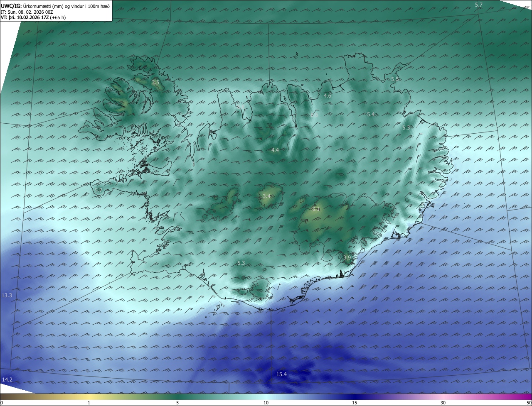
Task: Click the '1' tick on the color scale
Action: pyautogui.click(x=89, y=403)
